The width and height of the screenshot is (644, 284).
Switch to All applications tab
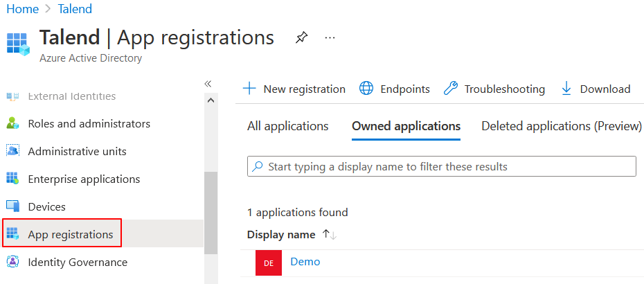coord(287,126)
